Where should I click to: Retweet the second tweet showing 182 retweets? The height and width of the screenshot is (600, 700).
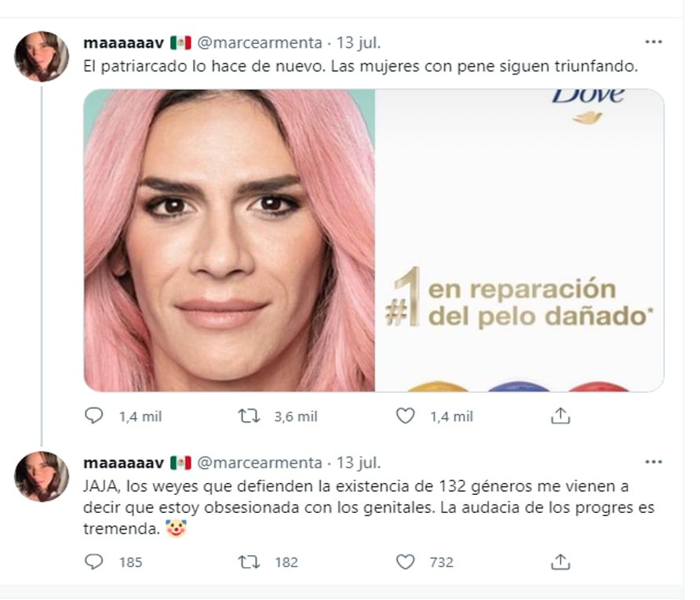coord(249,562)
